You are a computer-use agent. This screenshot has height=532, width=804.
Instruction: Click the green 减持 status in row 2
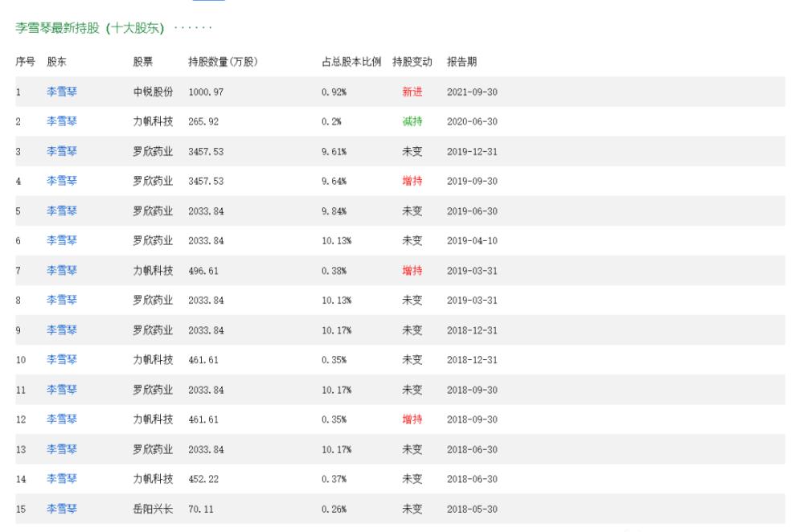(x=412, y=121)
